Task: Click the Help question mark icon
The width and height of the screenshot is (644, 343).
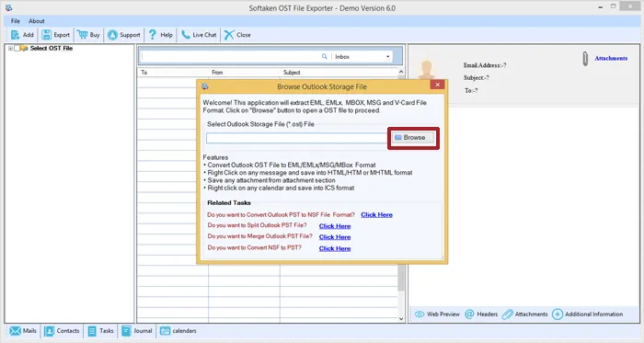Action: pos(153,35)
